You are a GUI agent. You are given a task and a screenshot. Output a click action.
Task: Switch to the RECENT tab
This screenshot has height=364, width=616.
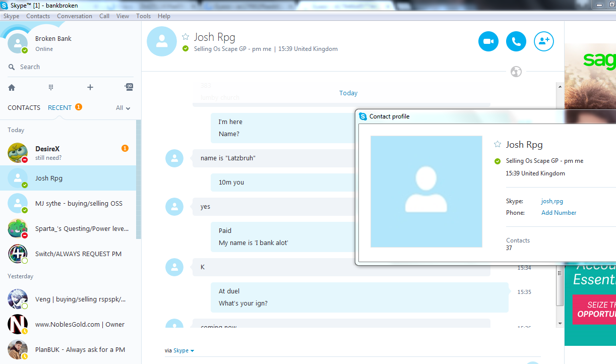click(x=59, y=108)
